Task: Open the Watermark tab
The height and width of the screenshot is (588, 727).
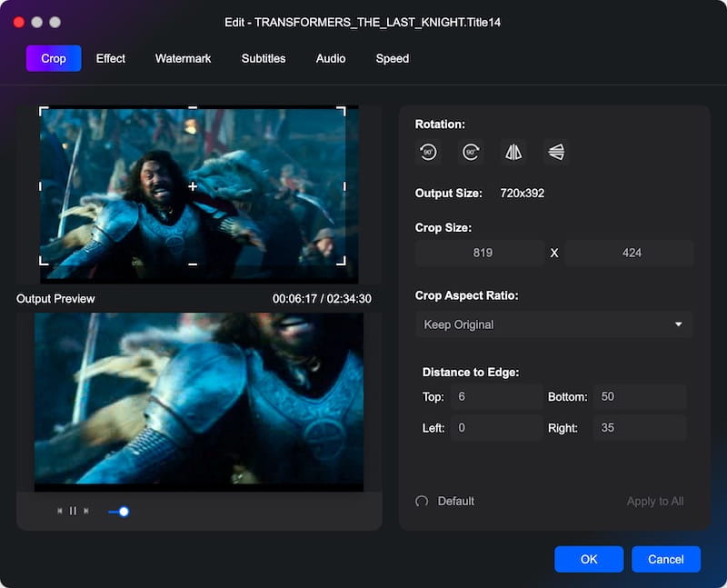Action: (183, 58)
